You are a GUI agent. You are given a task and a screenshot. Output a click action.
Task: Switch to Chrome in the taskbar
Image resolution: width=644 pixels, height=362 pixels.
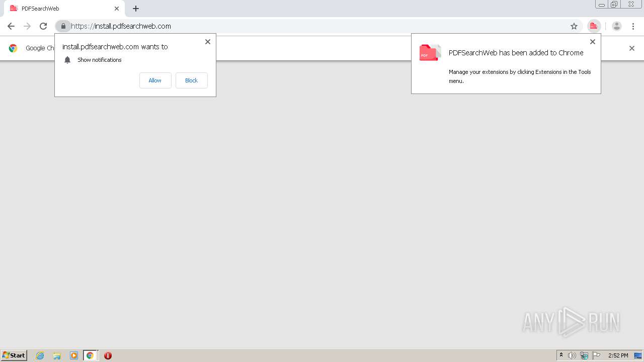click(90, 355)
